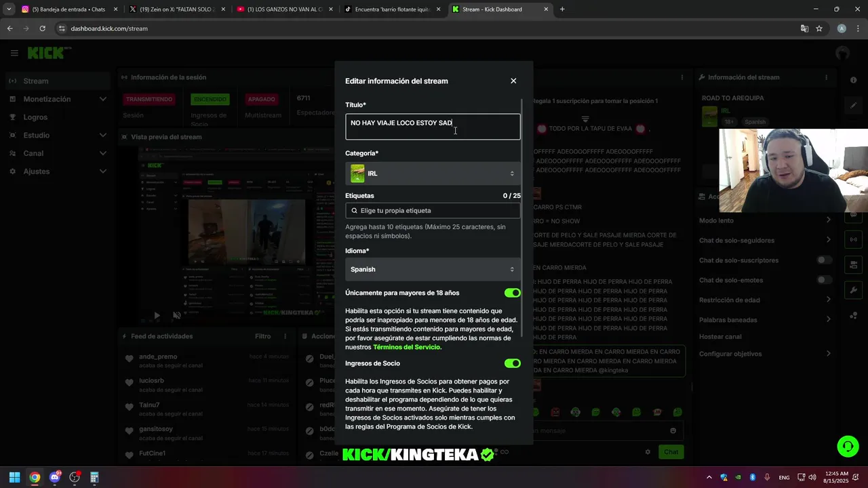Open the Kick hamburger sidebar menu
Image resolution: width=868 pixels, height=488 pixels.
(x=14, y=53)
